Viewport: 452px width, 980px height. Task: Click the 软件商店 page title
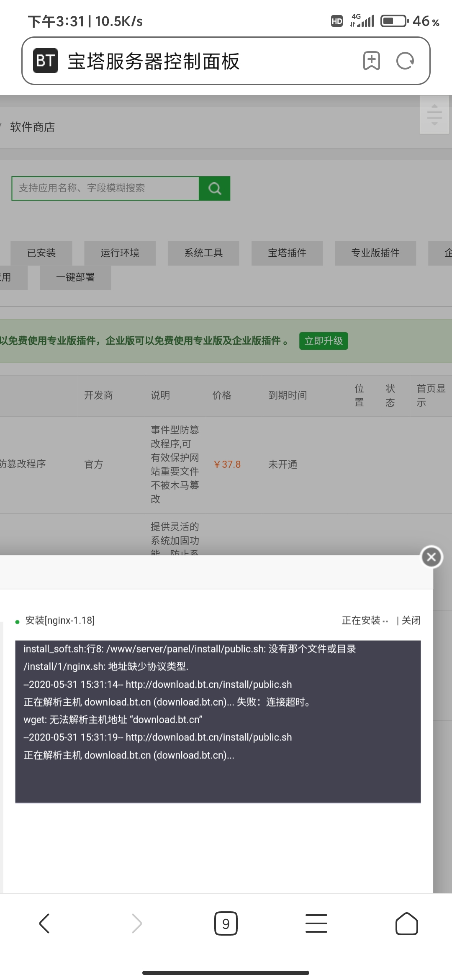[x=33, y=127]
